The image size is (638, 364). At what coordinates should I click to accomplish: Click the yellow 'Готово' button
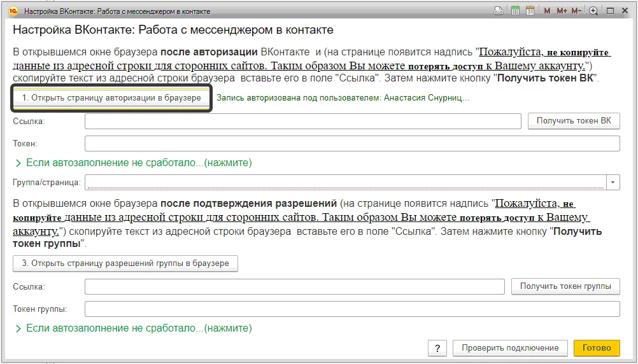point(597,348)
